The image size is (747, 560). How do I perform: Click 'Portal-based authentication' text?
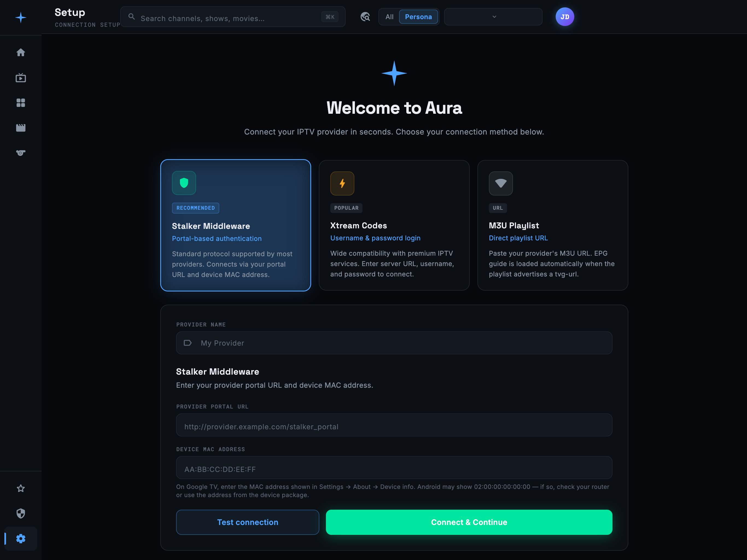point(217,238)
